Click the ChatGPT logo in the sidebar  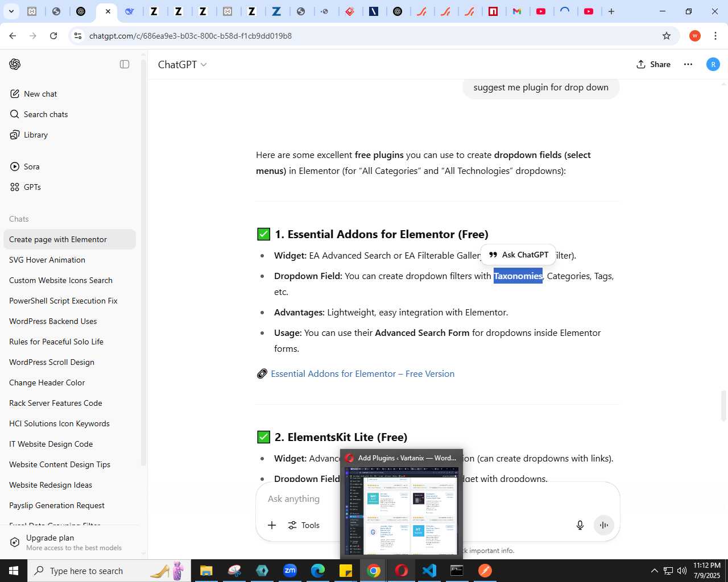point(15,64)
